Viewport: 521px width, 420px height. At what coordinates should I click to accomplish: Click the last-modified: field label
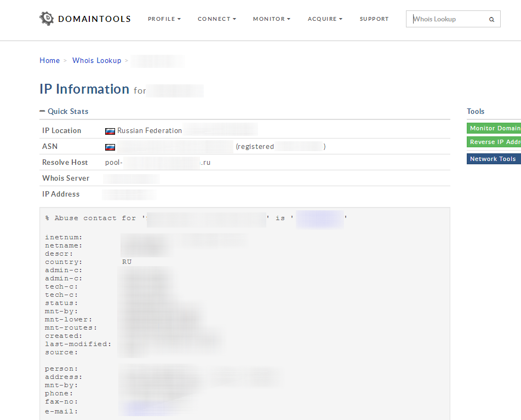[x=78, y=344]
